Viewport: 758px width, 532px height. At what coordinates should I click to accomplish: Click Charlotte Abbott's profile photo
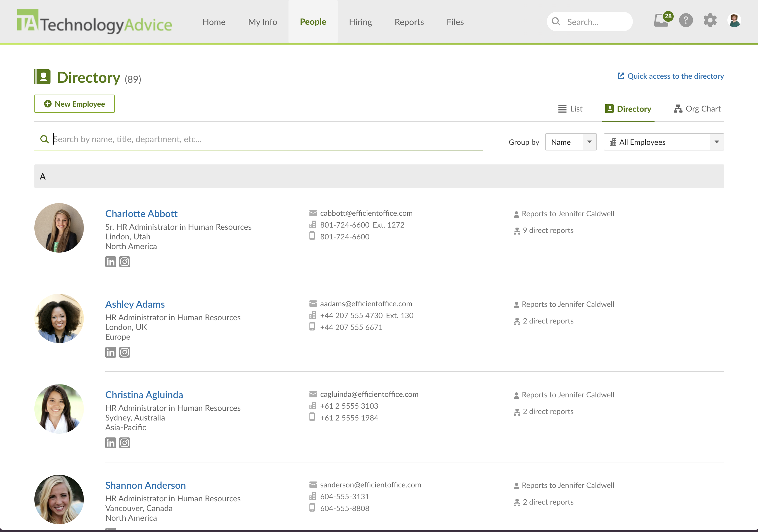(59, 228)
